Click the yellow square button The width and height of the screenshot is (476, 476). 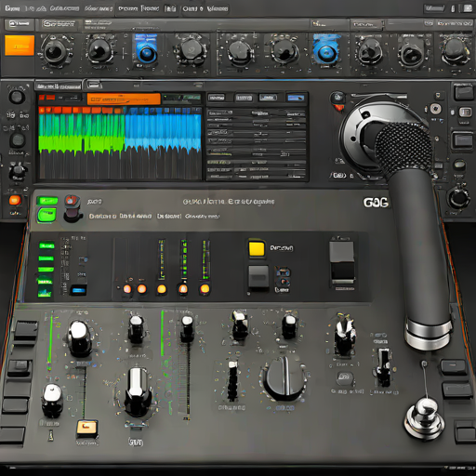[x=257, y=248]
